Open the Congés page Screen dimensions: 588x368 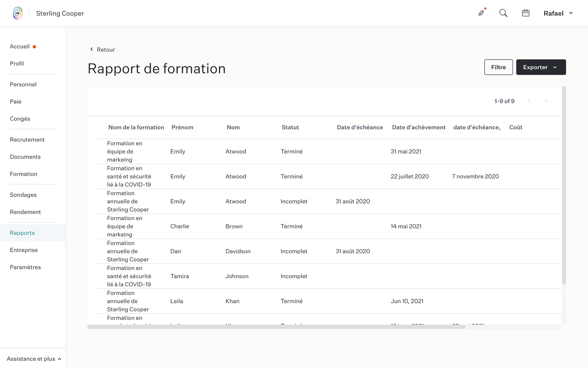coord(20,118)
